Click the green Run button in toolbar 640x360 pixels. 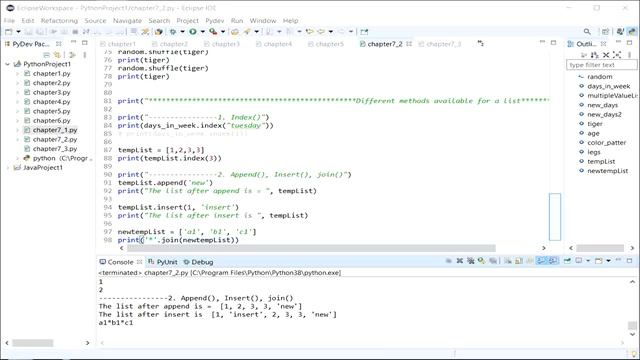click(193, 31)
